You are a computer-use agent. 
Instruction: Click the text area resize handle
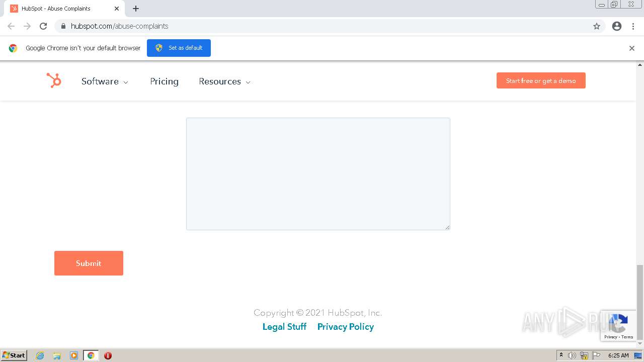point(447,227)
